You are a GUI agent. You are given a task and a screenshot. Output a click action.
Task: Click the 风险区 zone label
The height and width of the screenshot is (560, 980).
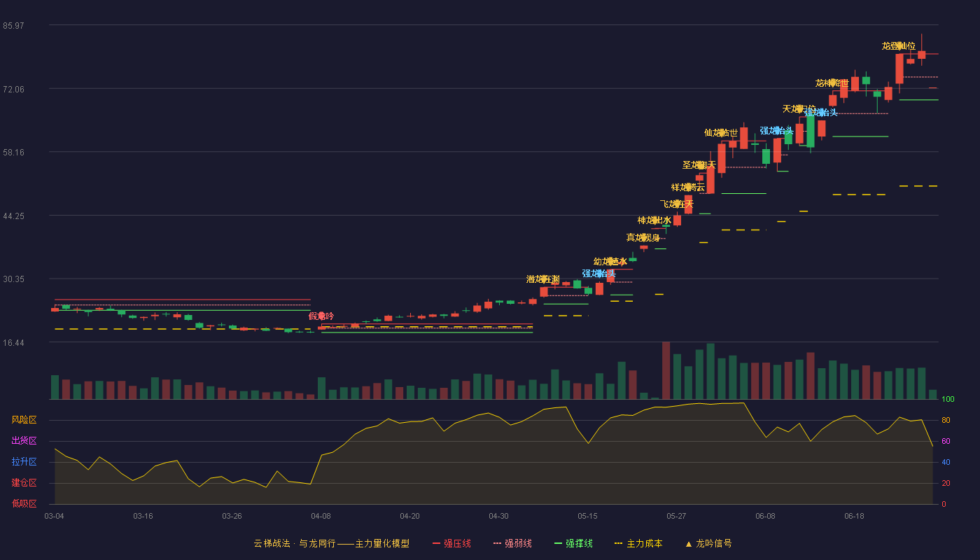(24, 420)
